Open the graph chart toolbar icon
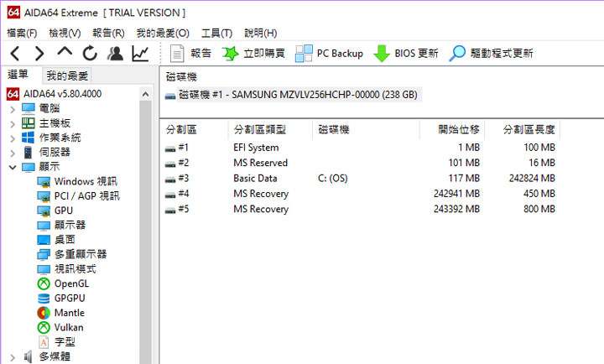604x364 pixels. pos(141,54)
